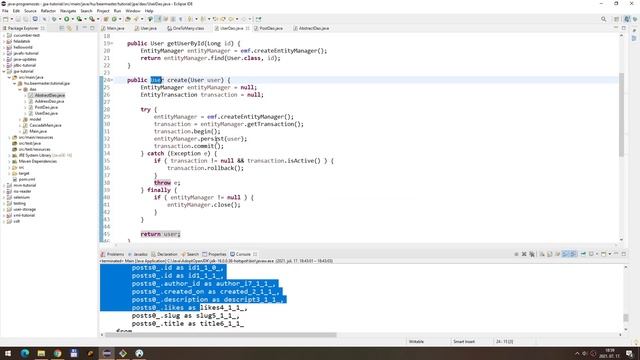Screen dimensions: 640x360
Task: Switch to the Main.java editor tab
Action: [113, 28]
